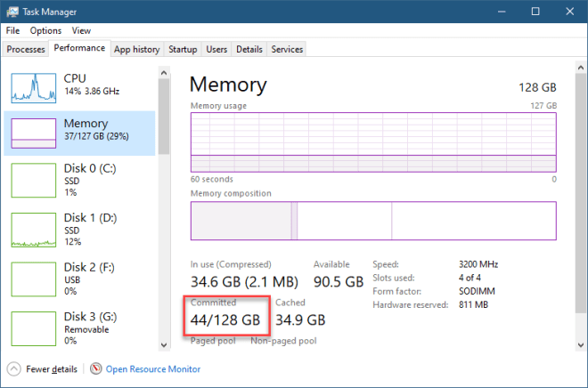Open the Services tab
588x388 pixels.
pyautogui.click(x=287, y=49)
